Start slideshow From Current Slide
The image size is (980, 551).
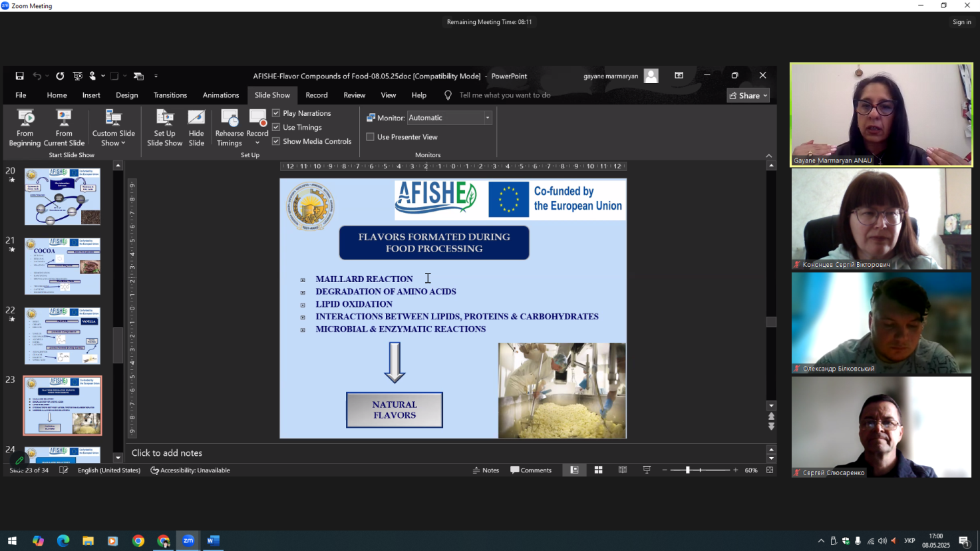(x=64, y=128)
